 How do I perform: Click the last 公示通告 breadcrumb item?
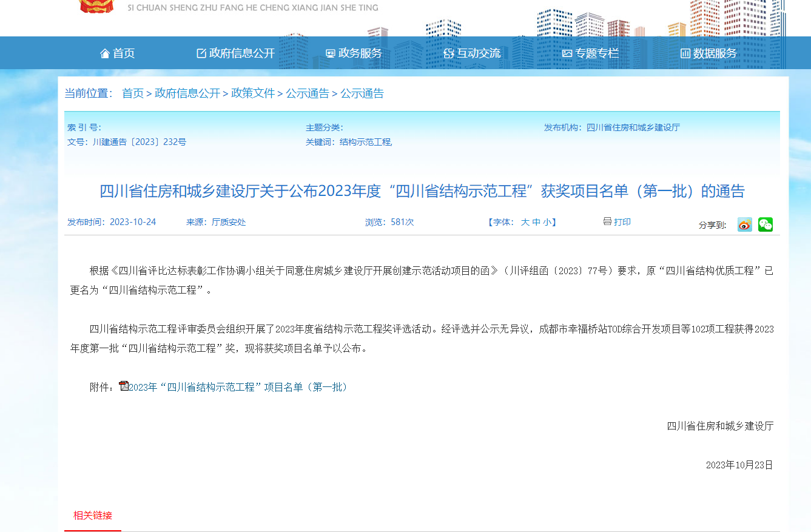tap(362, 93)
